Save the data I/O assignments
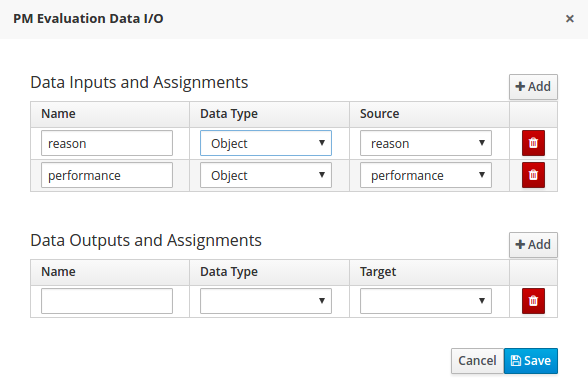 (531, 361)
